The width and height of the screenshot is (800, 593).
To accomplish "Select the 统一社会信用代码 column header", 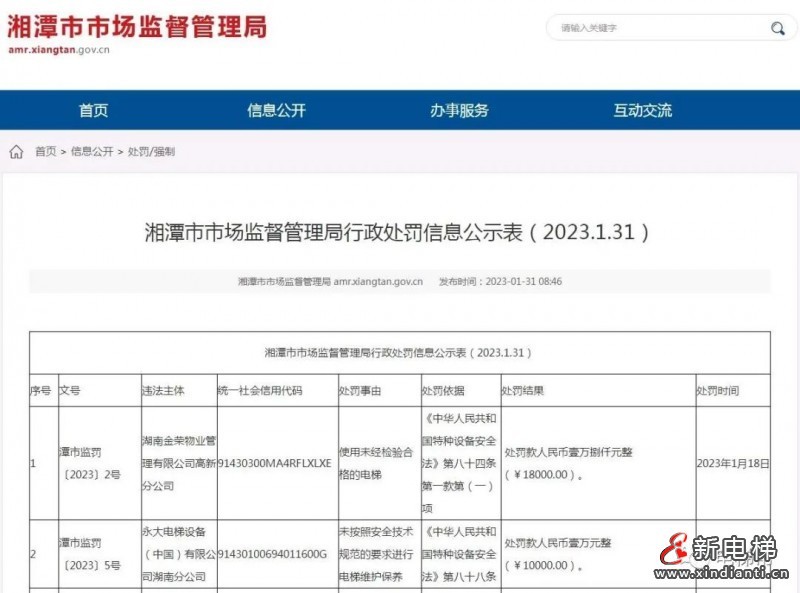I will coord(259,390).
